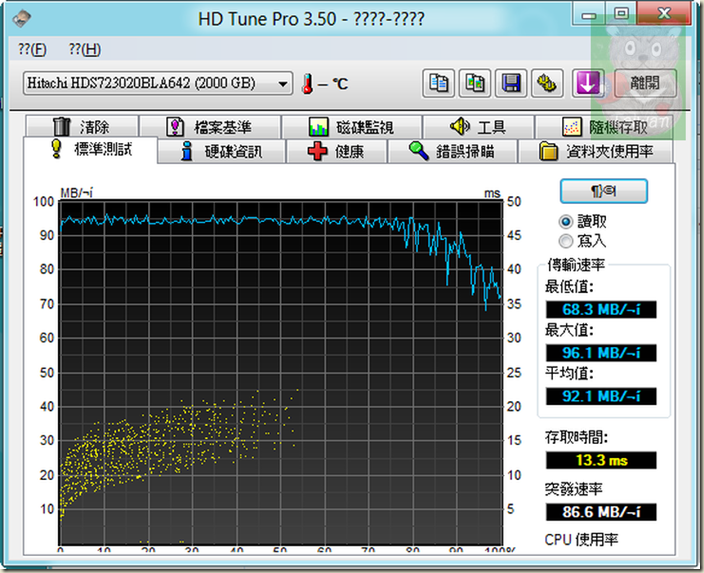This screenshot has height=573, width=704.
Task: Click the purple down-arrow icon
Action: (x=585, y=84)
